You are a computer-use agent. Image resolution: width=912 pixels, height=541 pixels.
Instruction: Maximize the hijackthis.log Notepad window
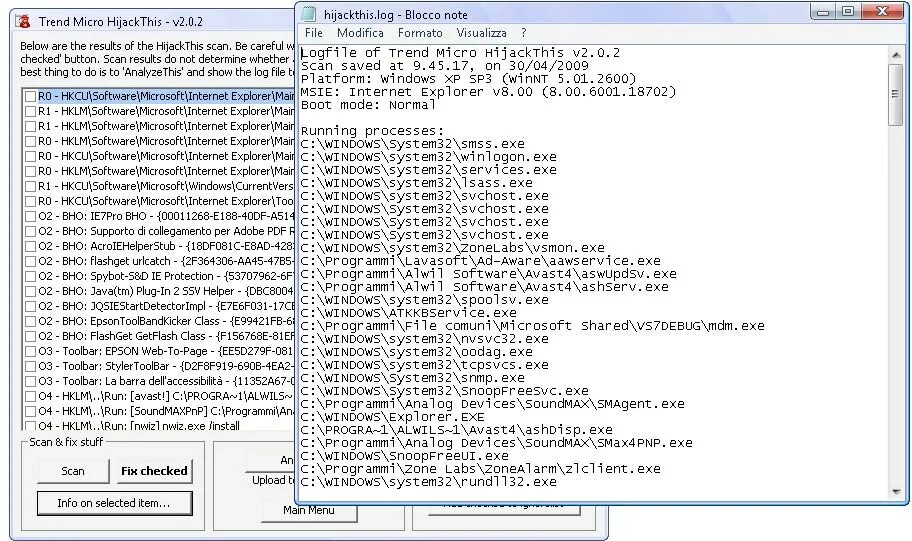tap(848, 12)
